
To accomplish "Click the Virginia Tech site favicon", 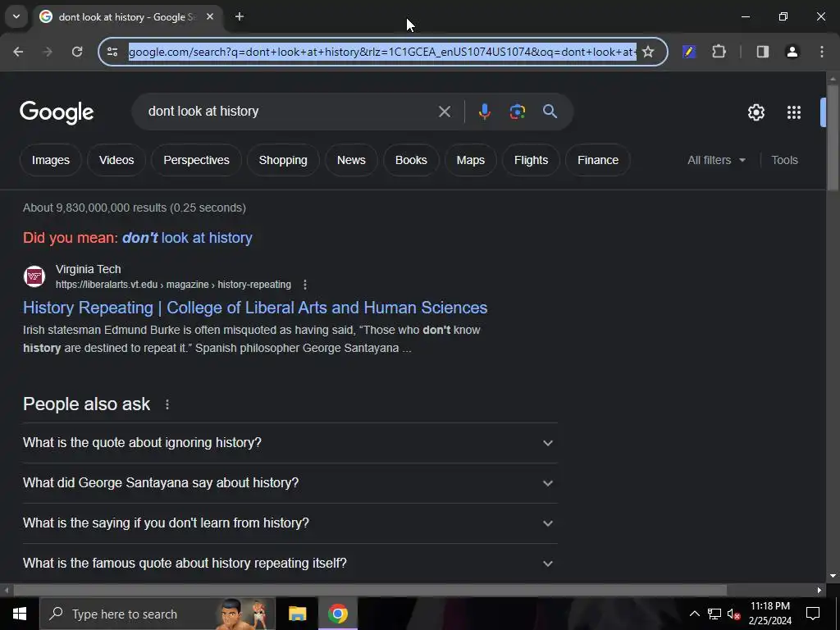I will coord(34,276).
